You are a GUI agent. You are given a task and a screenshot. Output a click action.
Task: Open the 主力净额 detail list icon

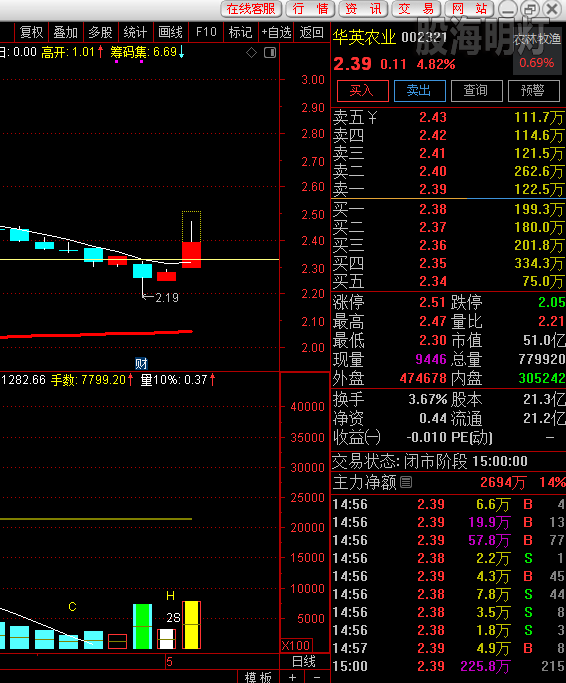[x=406, y=482]
